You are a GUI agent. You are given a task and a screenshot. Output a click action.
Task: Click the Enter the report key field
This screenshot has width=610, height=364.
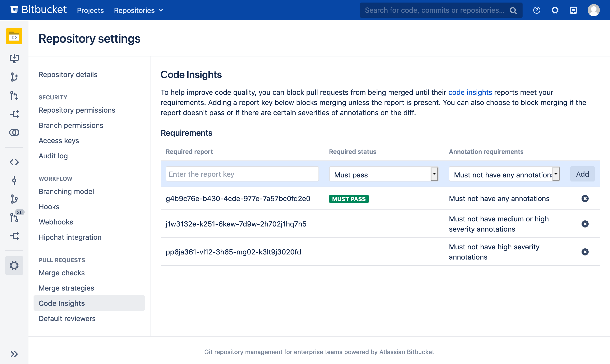242,174
